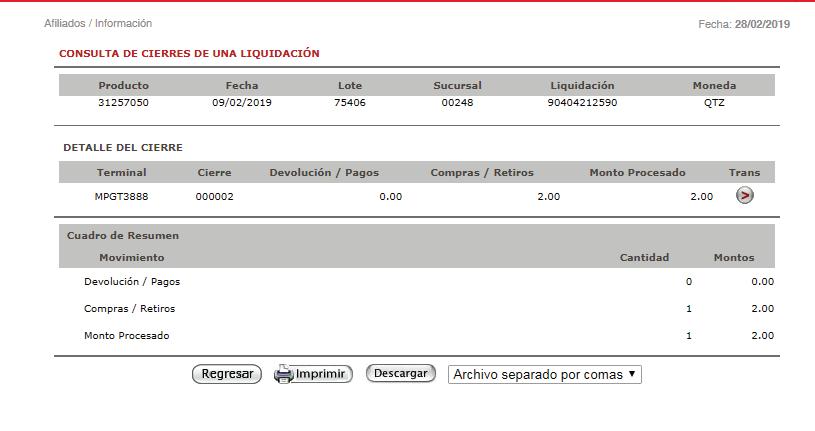Click the Monto Procesado summary row label
This screenshot has height=431, width=815.
[x=127, y=335]
